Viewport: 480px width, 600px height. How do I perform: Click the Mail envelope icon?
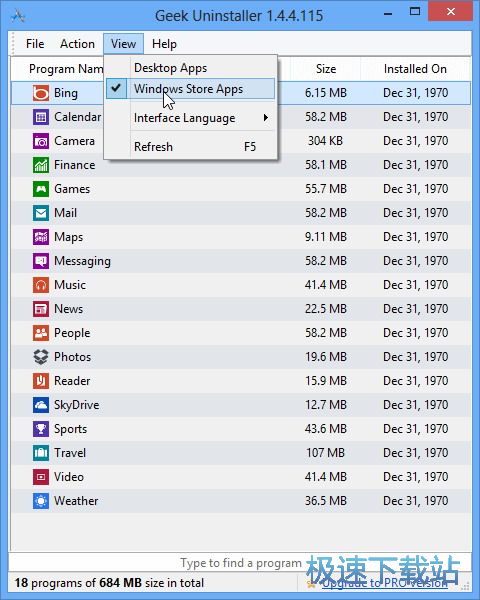(41, 213)
